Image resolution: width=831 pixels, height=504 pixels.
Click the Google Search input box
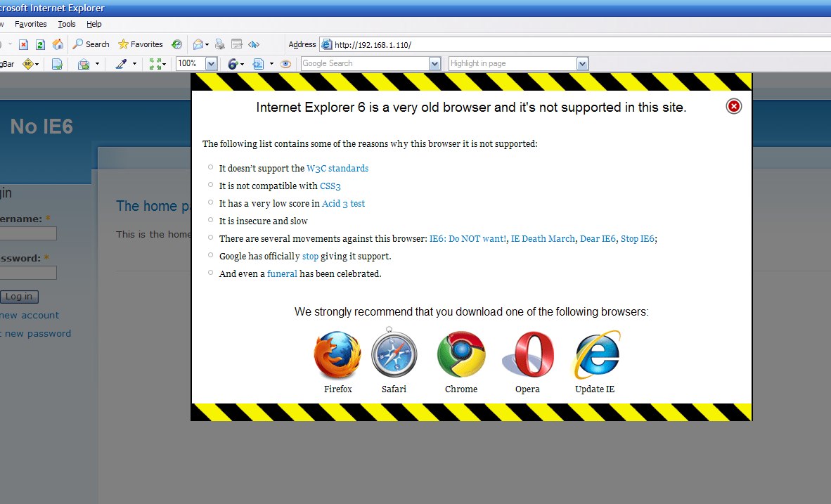click(365, 63)
